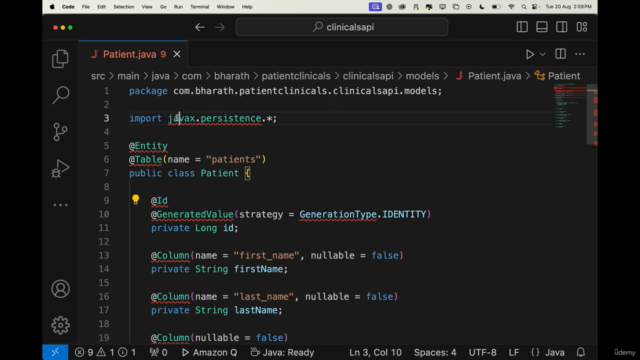Open the Selection menu
The width and height of the screenshot is (640, 360).
(124, 7)
